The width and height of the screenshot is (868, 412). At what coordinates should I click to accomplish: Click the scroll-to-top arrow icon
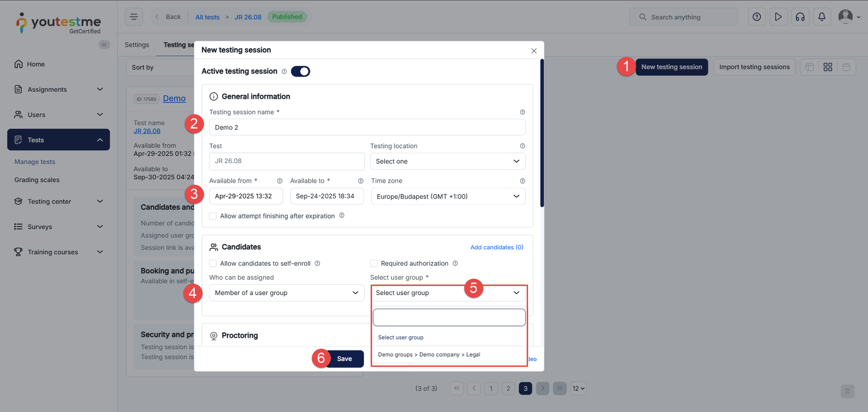pos(847,391)
